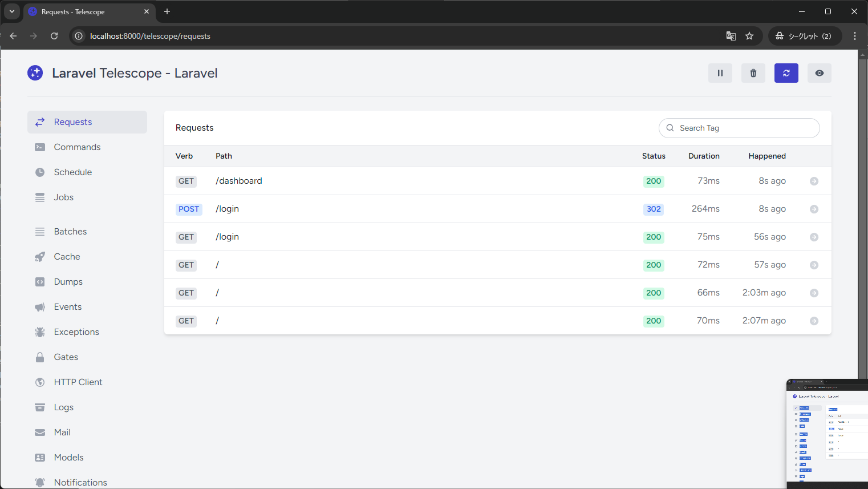View details arrow for request 2:07m ago
Image resolution: width=868 pixels, height=489 pixels.
coord(814,321)
